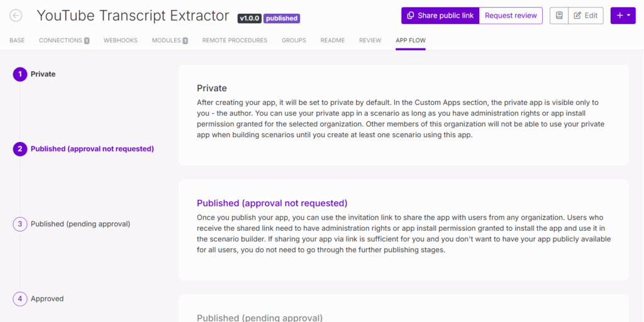The width and height of the screenshot is (644, 322).
Task: Click the partially visible pending approval card heading
Action: pyautogui.click(x=260, y=318)
